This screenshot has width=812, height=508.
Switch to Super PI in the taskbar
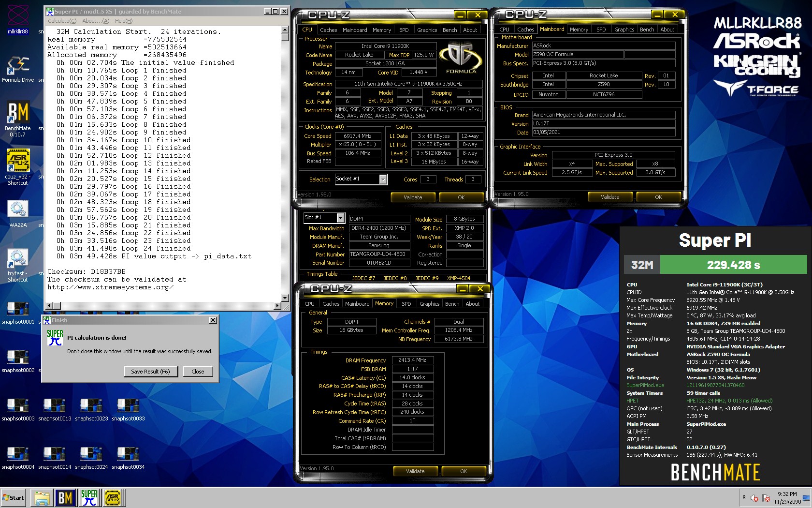89,498
